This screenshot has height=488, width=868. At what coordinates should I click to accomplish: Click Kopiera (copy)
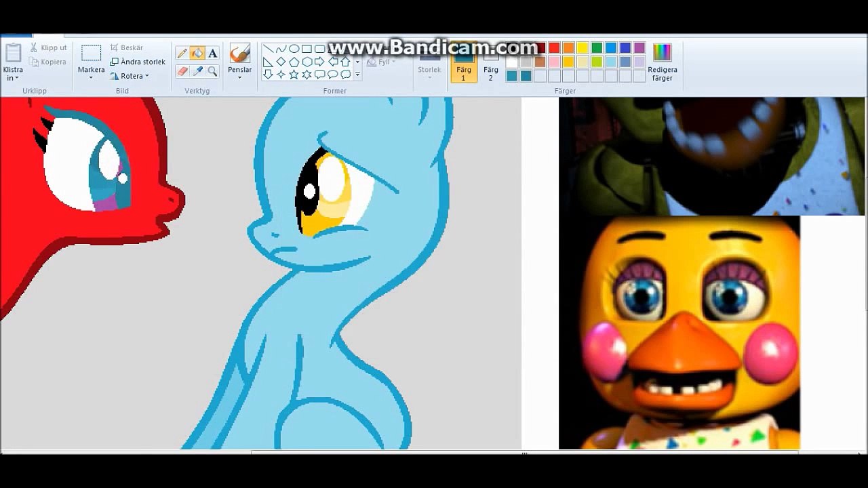48,62
